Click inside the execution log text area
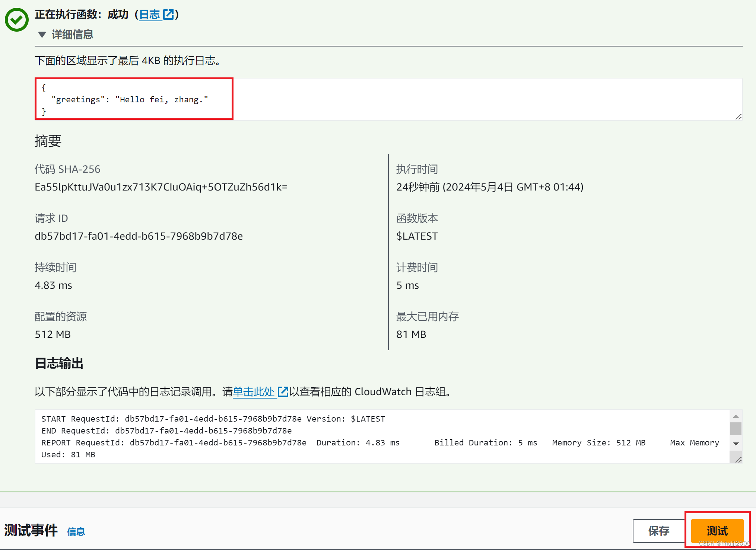 point(372,99)
